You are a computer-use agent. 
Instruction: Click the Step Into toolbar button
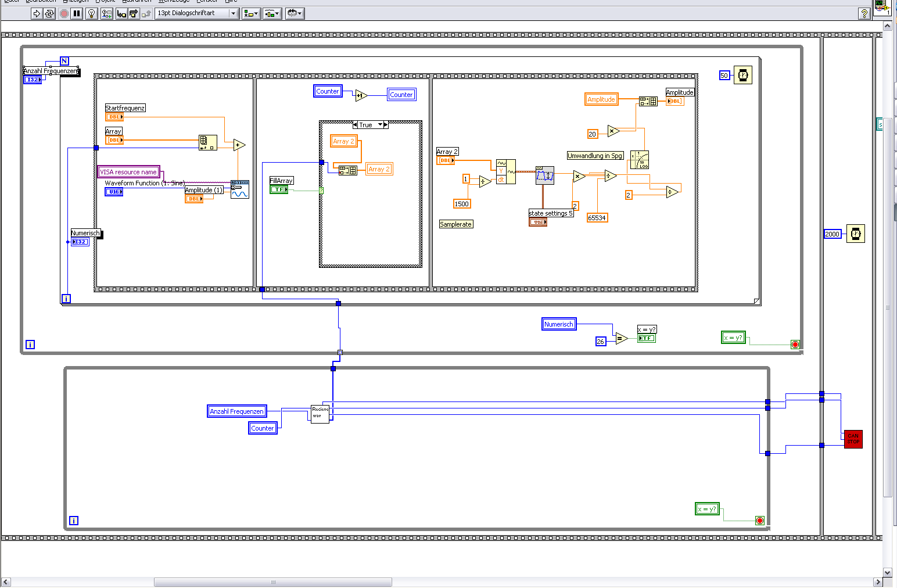(x=121, y=13)
